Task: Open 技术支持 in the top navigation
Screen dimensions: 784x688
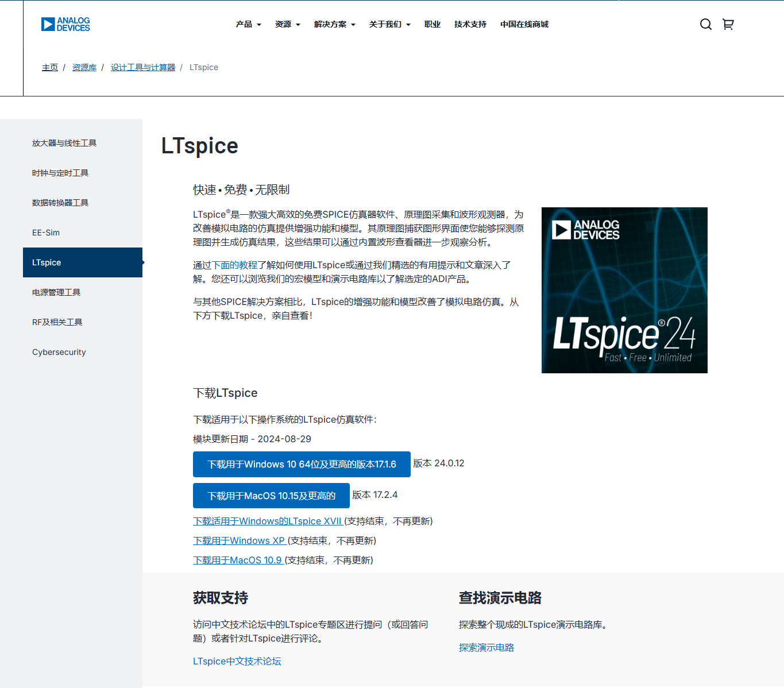Action: [x=469, y=24]
